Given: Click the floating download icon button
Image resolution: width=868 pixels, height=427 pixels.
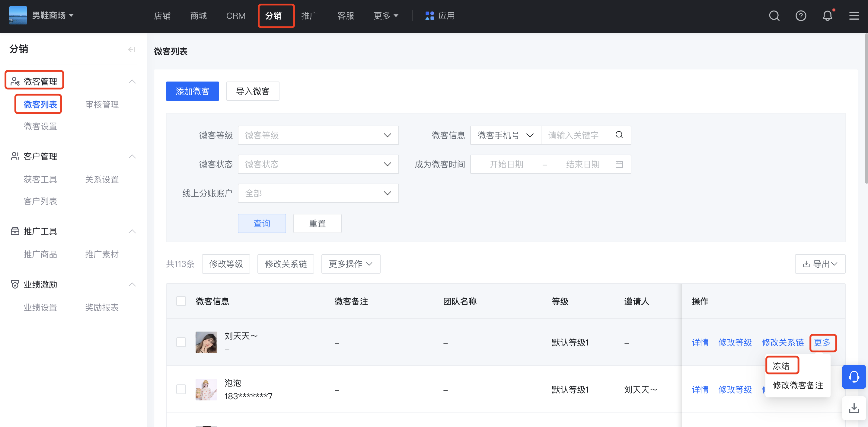Looking at the screenshot, I should click(x=854, y=408).
